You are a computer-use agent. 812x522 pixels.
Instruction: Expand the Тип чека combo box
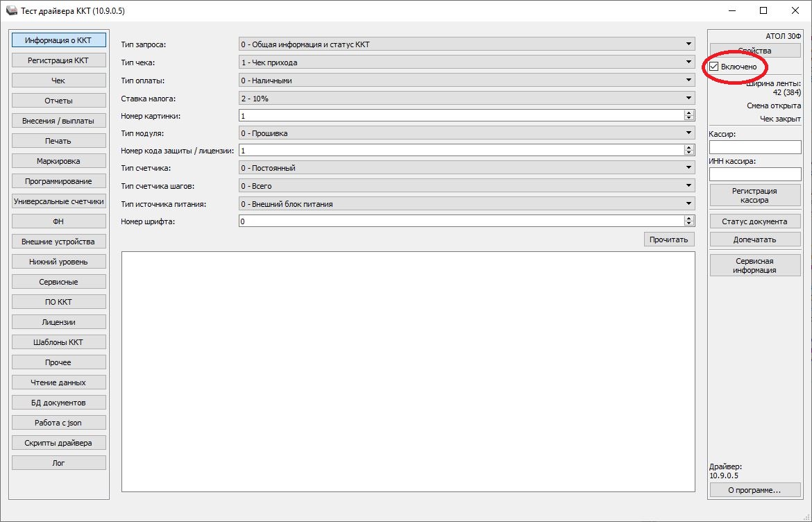(x=466, y=62)
